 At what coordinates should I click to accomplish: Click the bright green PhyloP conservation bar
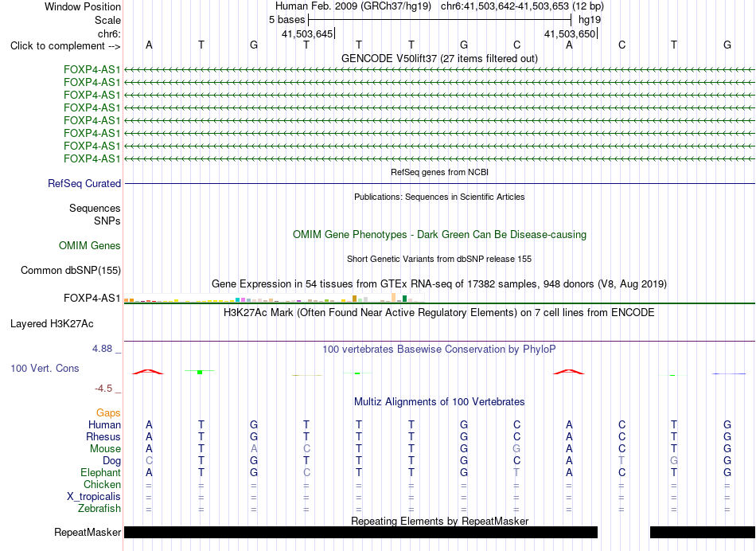click(200, 372)
